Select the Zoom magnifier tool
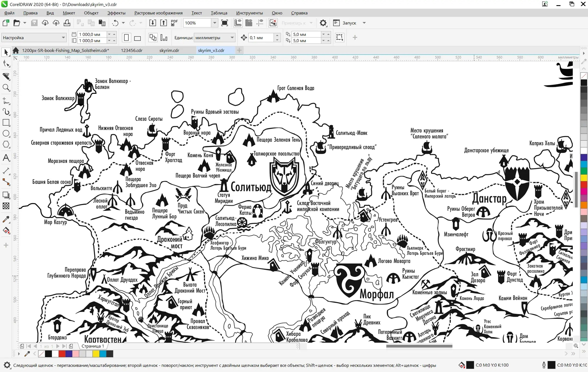Image resolution: width=588 pixels, height=372 pixels. (x=6, y=87)
